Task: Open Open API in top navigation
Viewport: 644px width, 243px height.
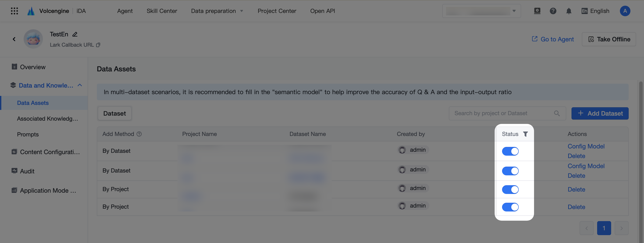Action: (x=322, y=11)
